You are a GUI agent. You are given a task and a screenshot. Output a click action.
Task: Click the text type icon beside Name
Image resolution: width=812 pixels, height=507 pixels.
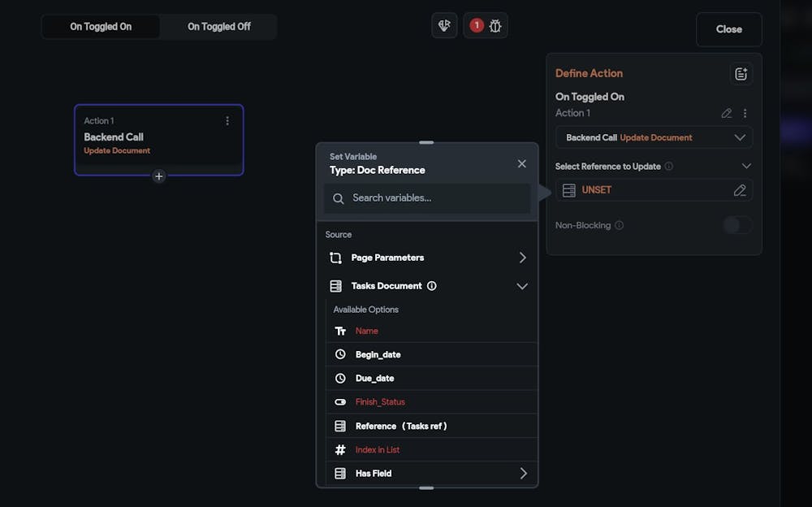click(340, 331)
